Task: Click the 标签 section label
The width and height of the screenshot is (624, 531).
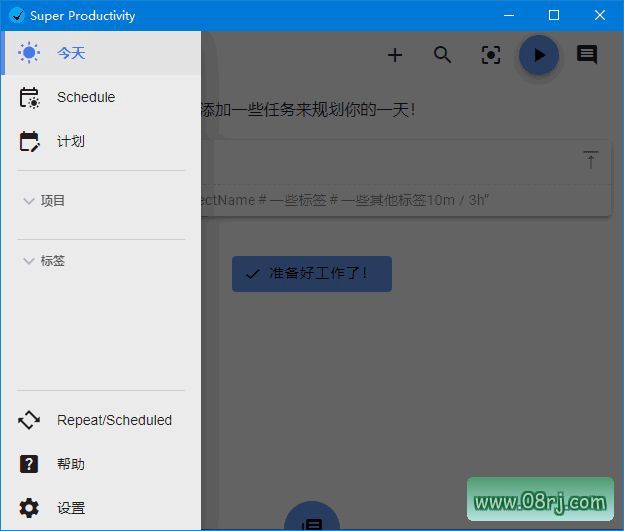Action: 53,261
